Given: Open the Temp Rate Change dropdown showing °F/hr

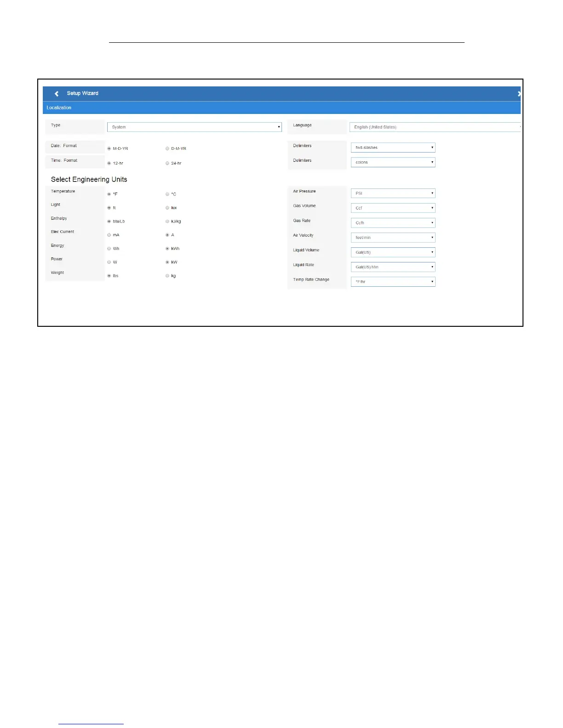Looking at the screenshot, I should pyautogui.click(x=393, y=281).
